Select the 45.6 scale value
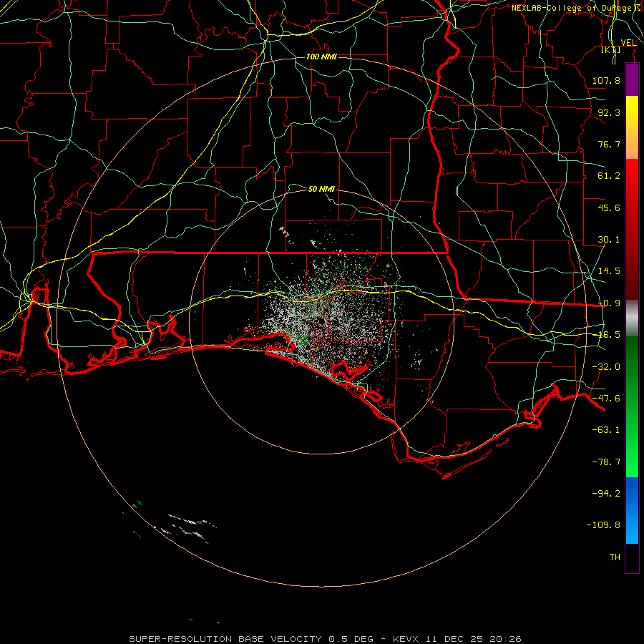 point(609,208)
